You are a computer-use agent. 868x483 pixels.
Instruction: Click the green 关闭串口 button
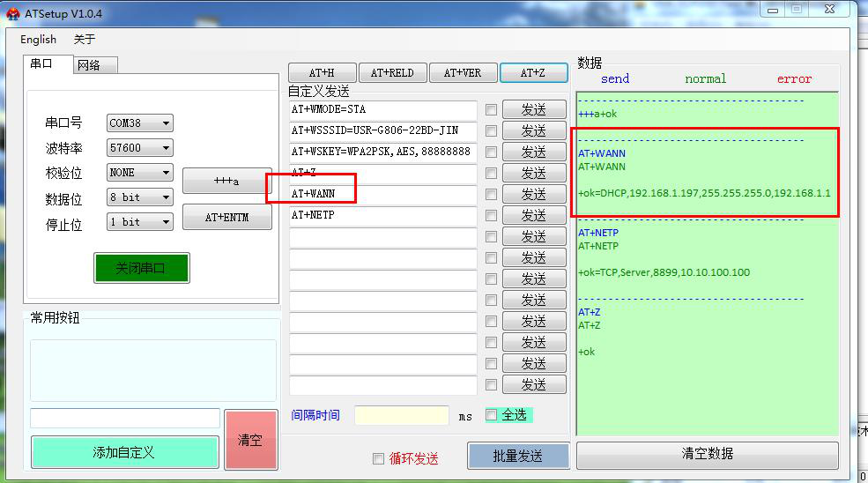point(141,268)
